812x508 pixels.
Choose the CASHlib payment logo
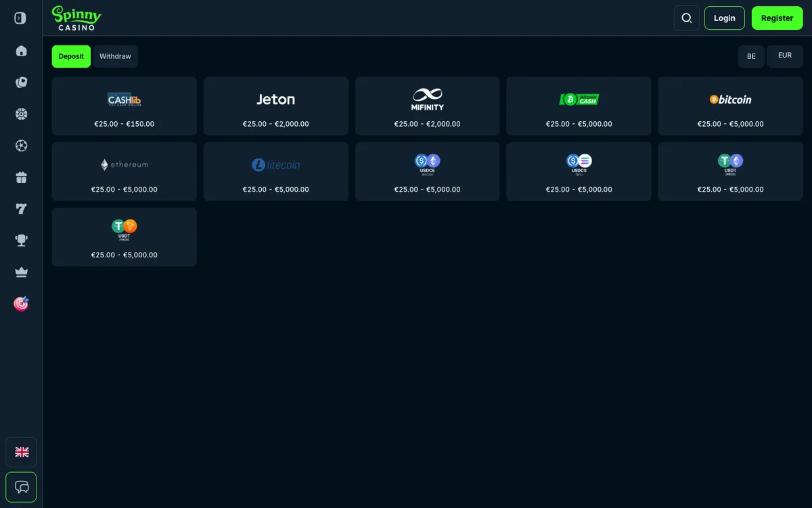tap(125, 100)
